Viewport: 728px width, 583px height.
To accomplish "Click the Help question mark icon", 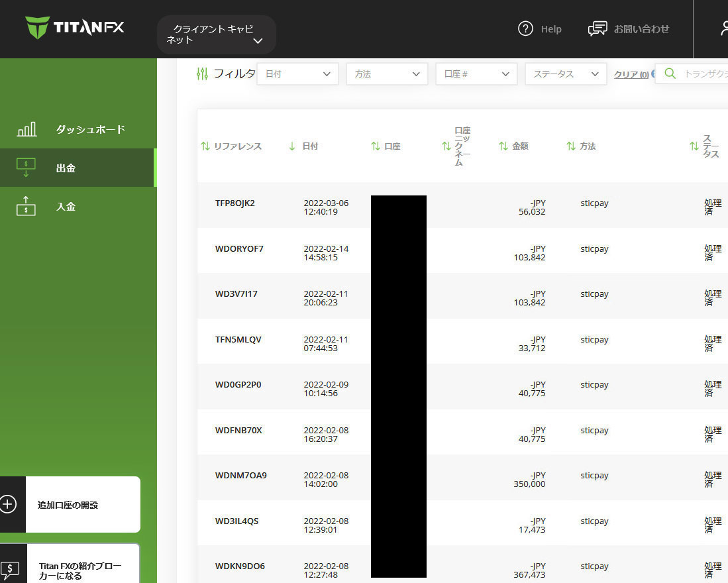I will point(525,28).
